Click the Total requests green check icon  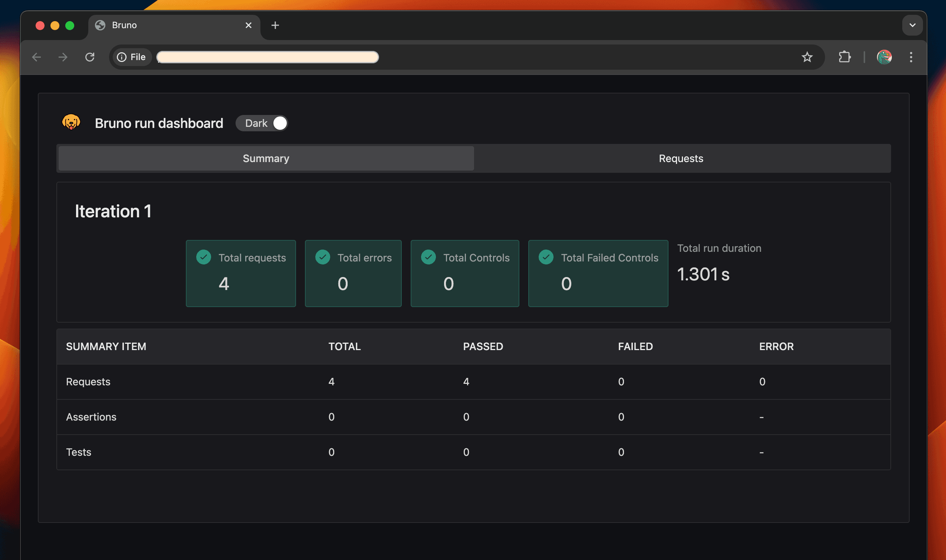pyautogui.click(x=204, y=257)
